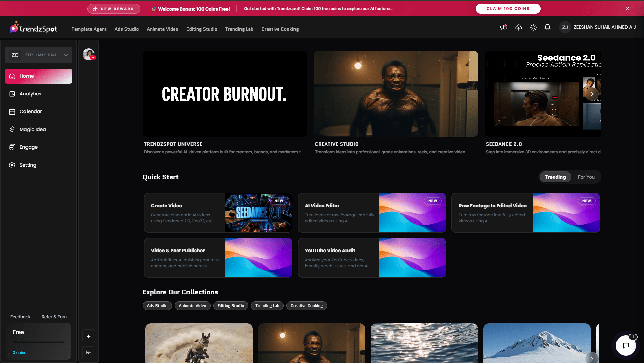Screen dimensions: 644x363
Task: Click the Setting gear icon
Action: point(12,165)
